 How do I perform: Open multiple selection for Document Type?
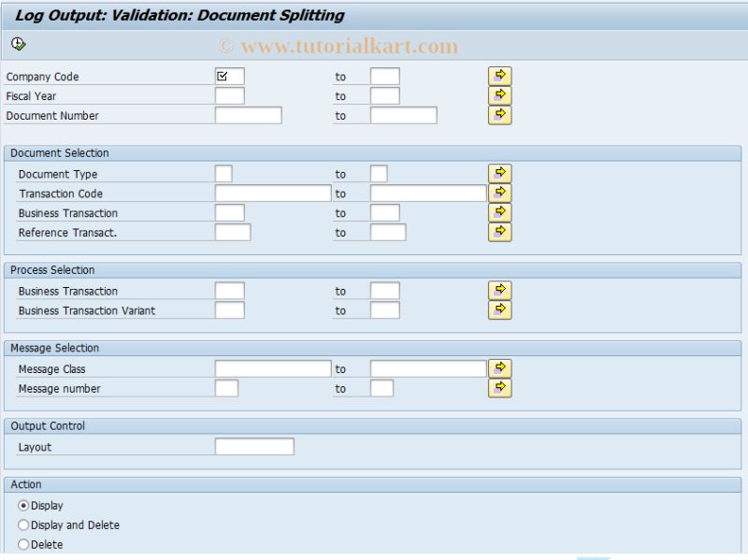501,173
